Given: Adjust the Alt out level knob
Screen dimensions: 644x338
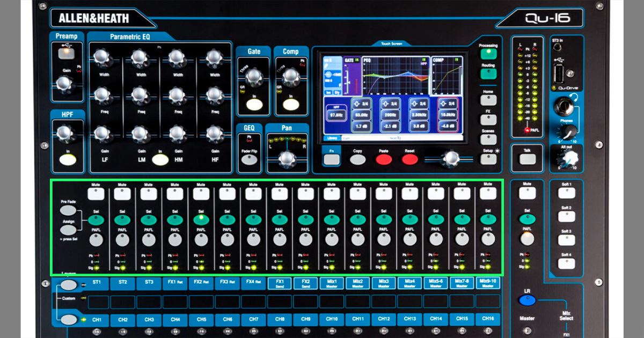Looking at the screenshot, I should point(569,158).
